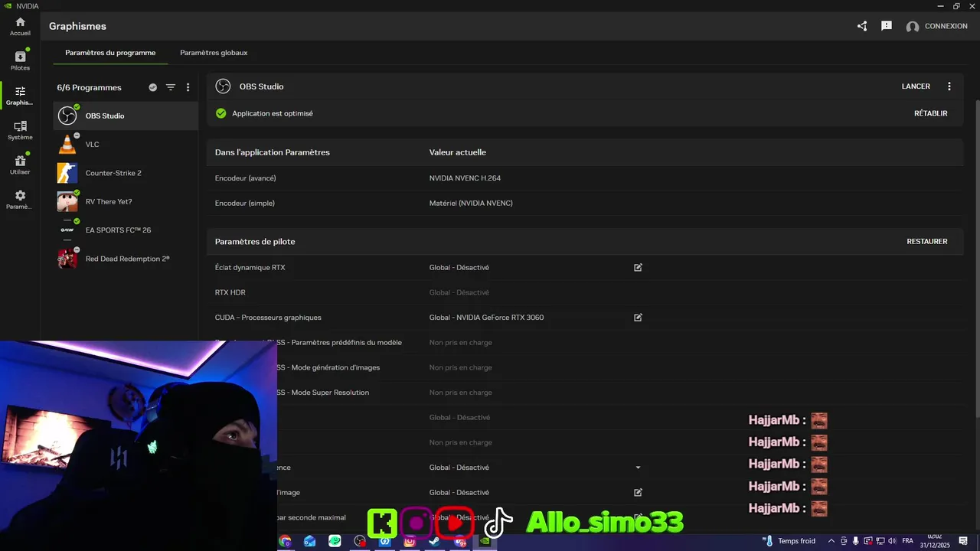The width and height of the screenshot is (980, 551).
Task: Select OBS Studio in program list
Action: pyautogui.click(x=126, y=116)
